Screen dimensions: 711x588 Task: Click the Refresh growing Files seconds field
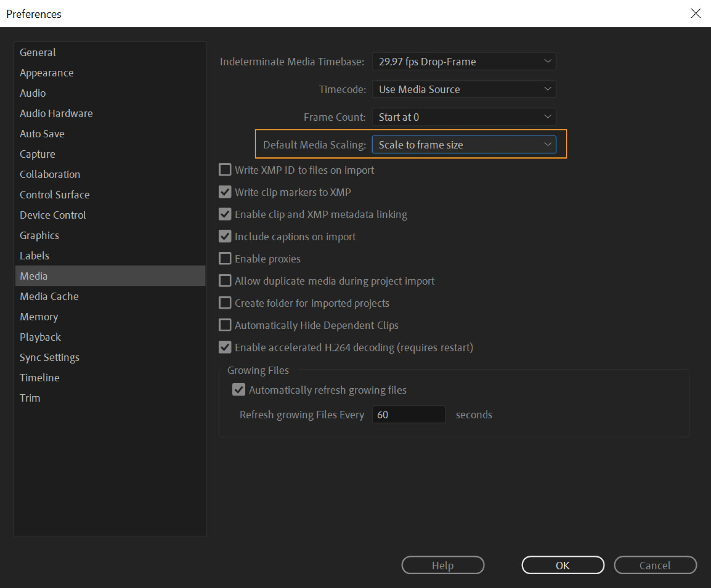pos(408,415)
